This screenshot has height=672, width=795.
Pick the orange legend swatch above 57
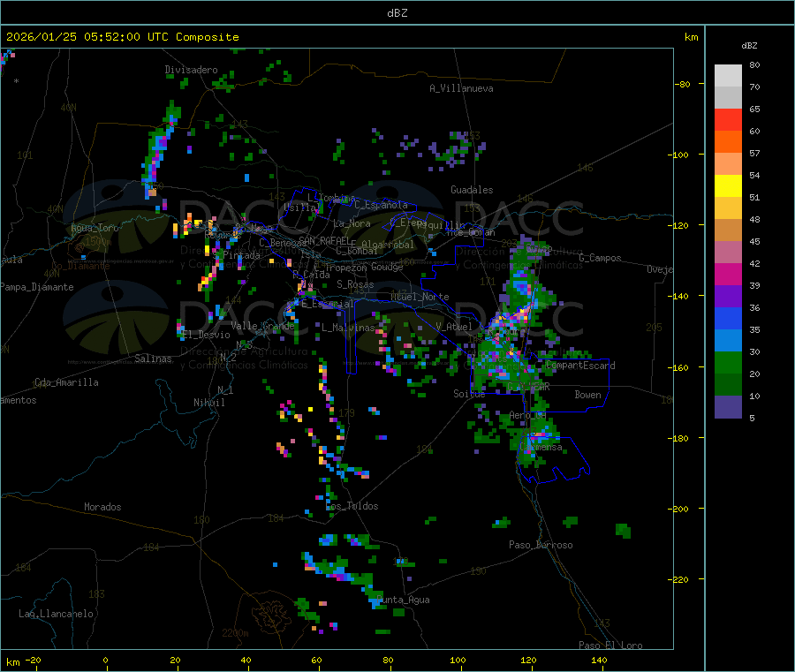coord(728,142)
